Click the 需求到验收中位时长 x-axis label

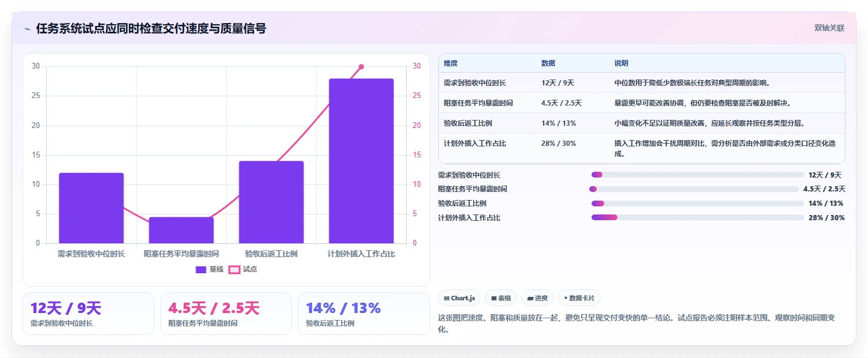[91, 254]
